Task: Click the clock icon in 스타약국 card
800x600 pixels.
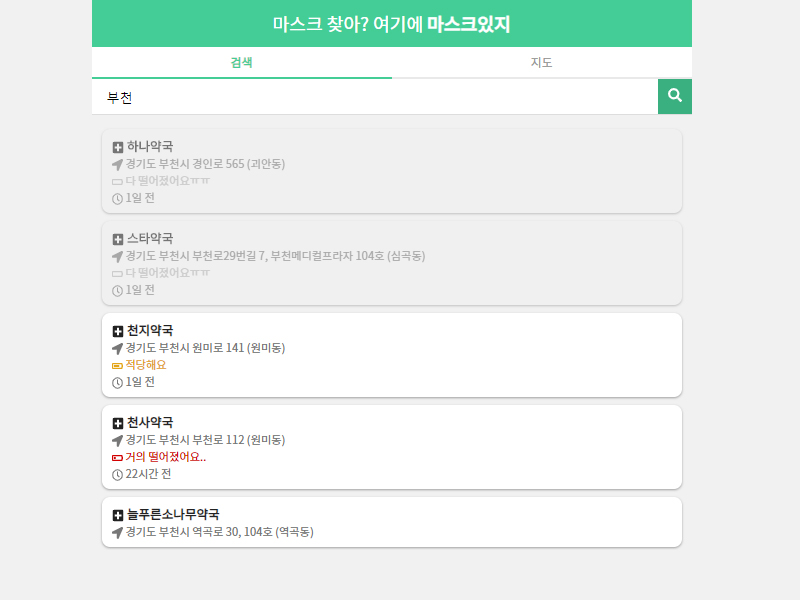Action: tap(117, 291)
